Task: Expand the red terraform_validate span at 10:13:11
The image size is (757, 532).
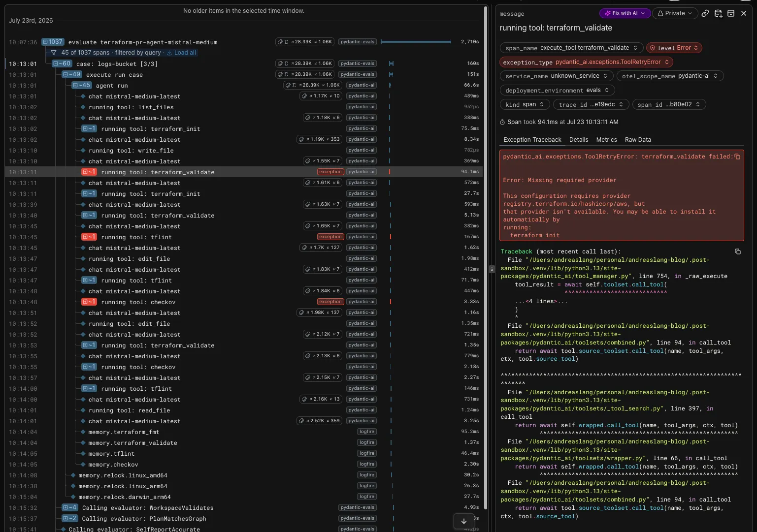Action: [x=89, y=172]
